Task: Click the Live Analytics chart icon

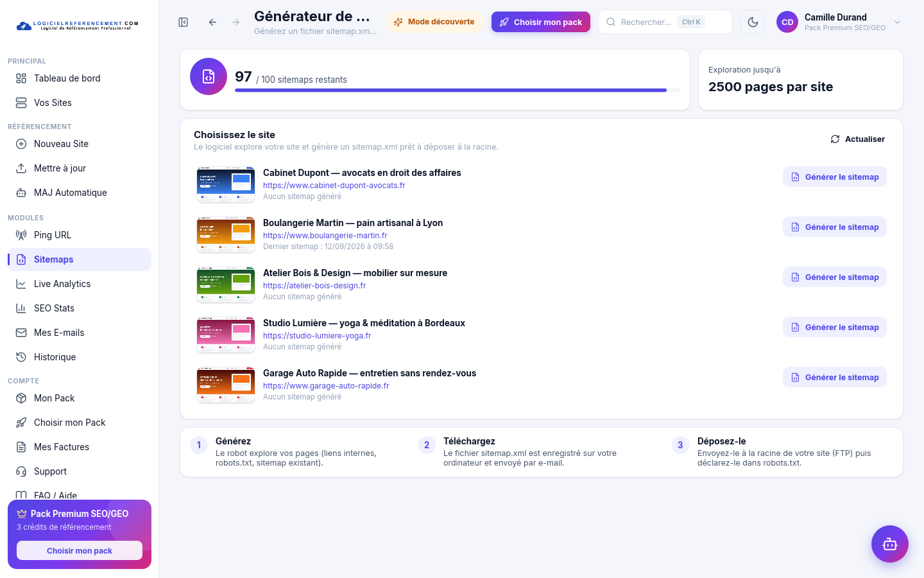Action: (x=21, y=284)
